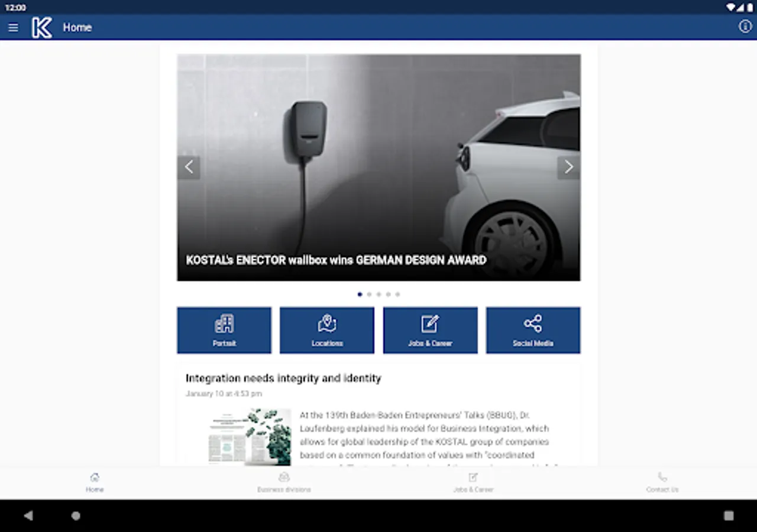Switch to the Business divisions tab

[x=284, y=482]
